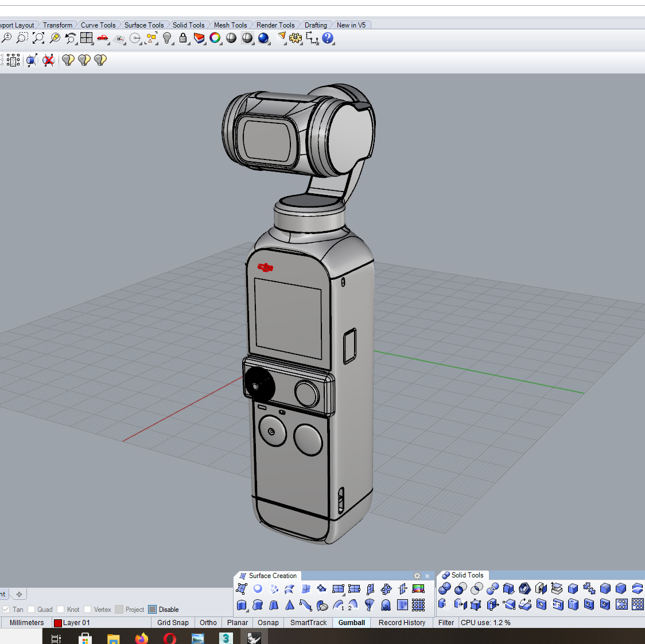Open the Surface Creation panel gear menu

pos(417,576)
